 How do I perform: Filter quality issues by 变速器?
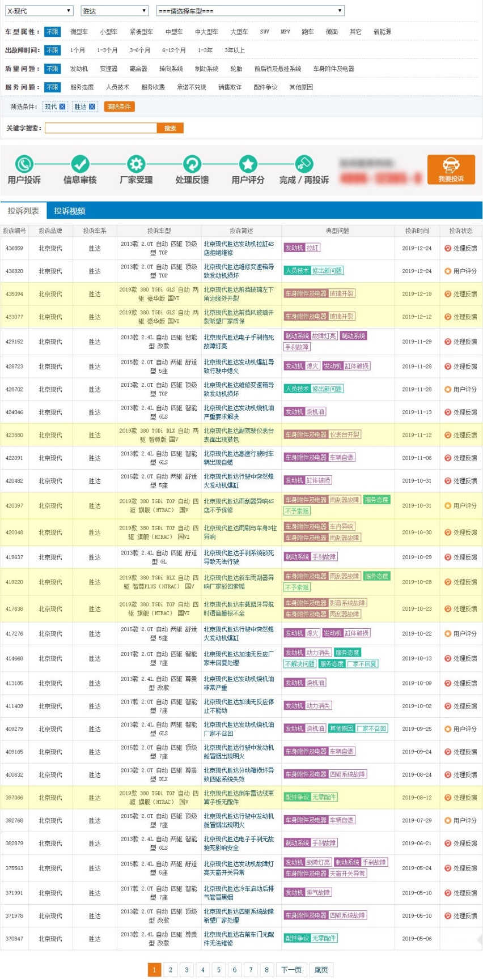pyautogui.click(x=108, y=69)
